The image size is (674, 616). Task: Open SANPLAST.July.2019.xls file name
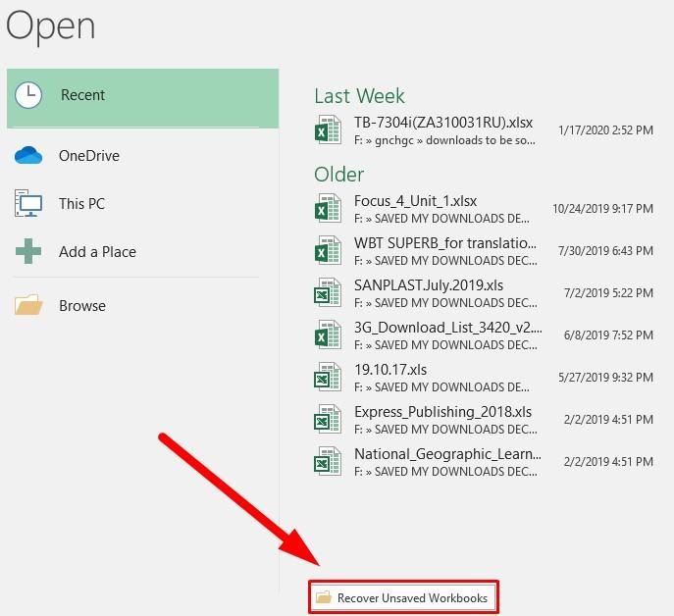click(429, 285)
